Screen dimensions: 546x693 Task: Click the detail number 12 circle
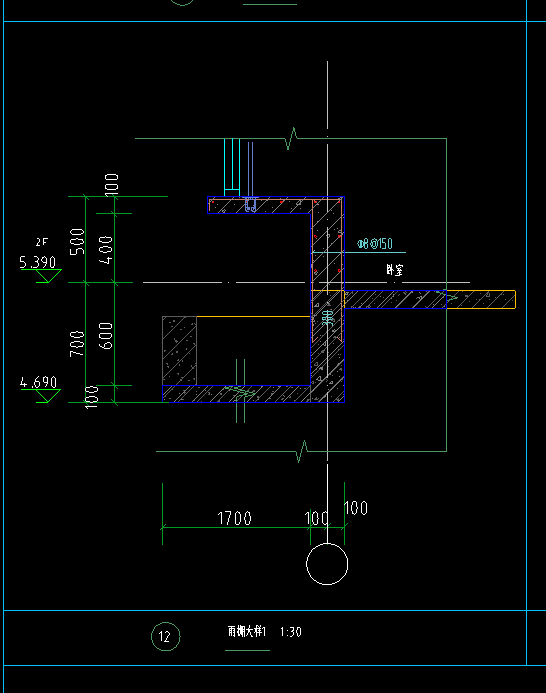point(165,636)
